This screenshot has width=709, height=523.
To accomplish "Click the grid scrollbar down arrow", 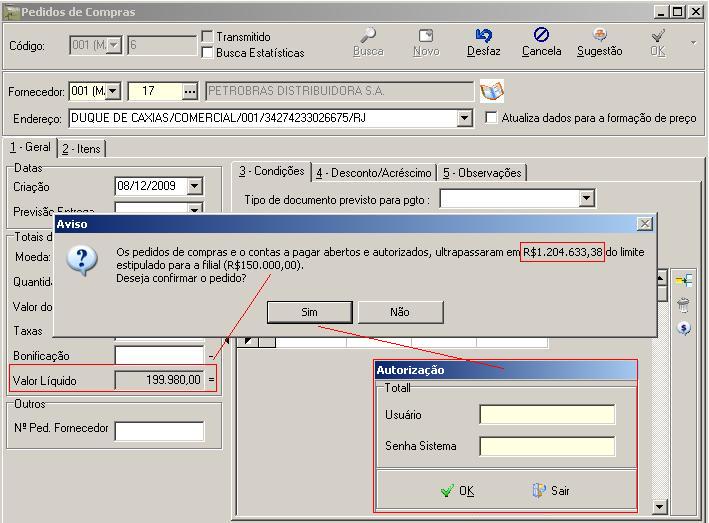I will click(x=660, y=506).
